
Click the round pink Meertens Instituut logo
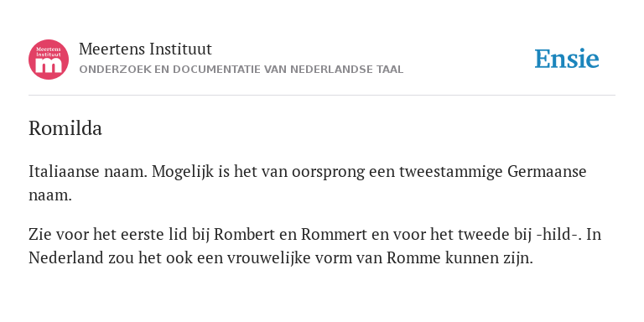49,60
